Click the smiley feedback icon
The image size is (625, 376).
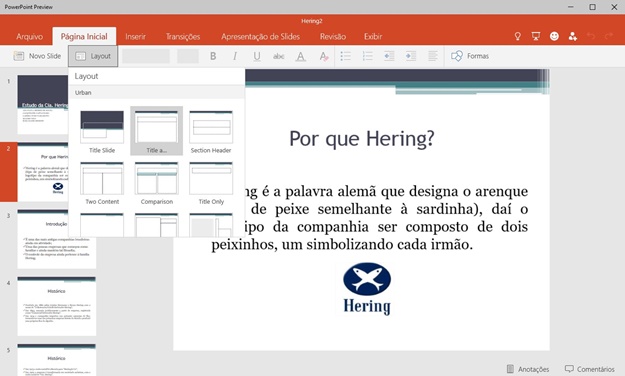(x=554, y=37)
